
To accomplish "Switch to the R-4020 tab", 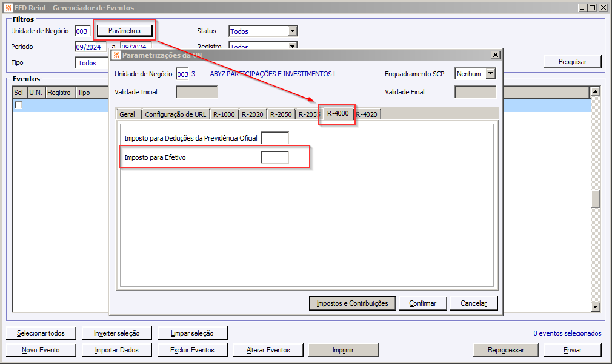I will pos(367,114).
